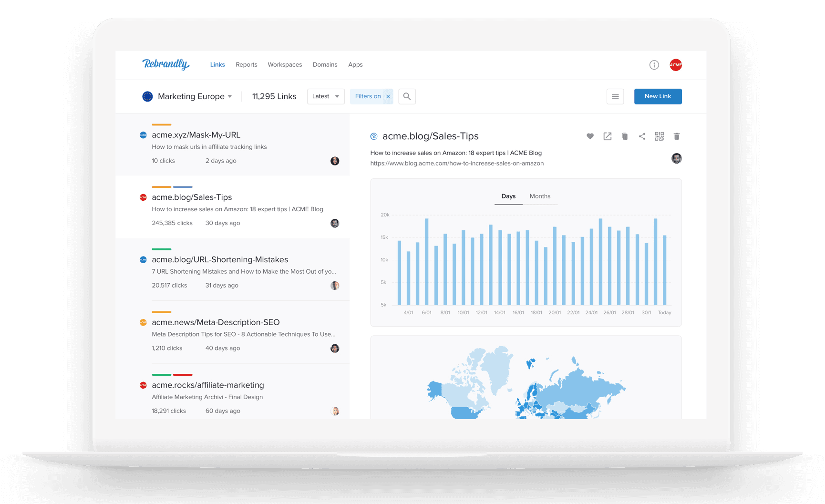Screen dimensions: 825x504
Task: Favorite the link with heart icon
Action: 590,136
